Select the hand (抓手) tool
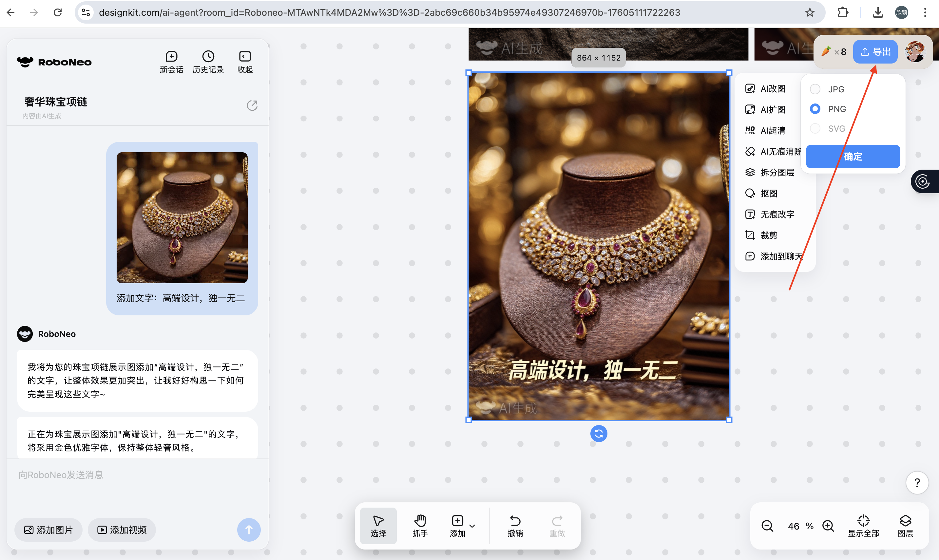This screenshot has height=560, width=939. [420, 525]
